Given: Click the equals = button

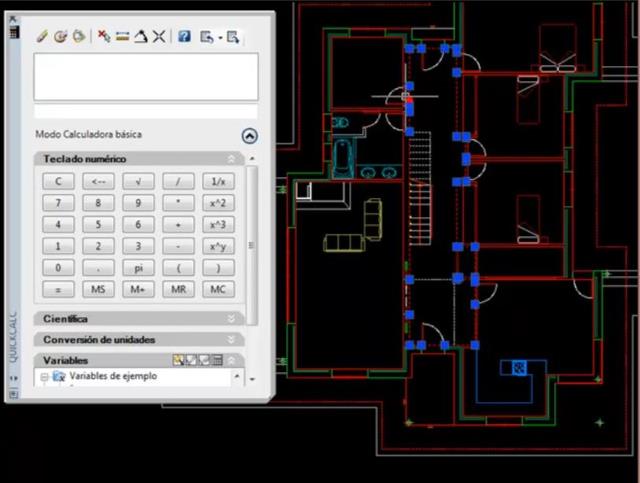Looking at the screenshot, I should click(x=58, y=289).
